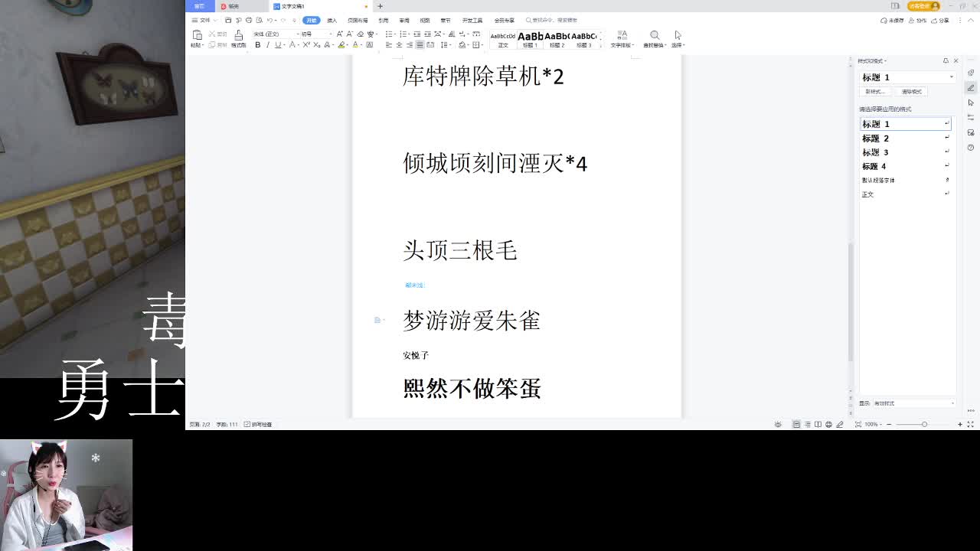The height and width of the screenshot is (551, 980).
Task: Toggle underline formatting
Action: 276,45
